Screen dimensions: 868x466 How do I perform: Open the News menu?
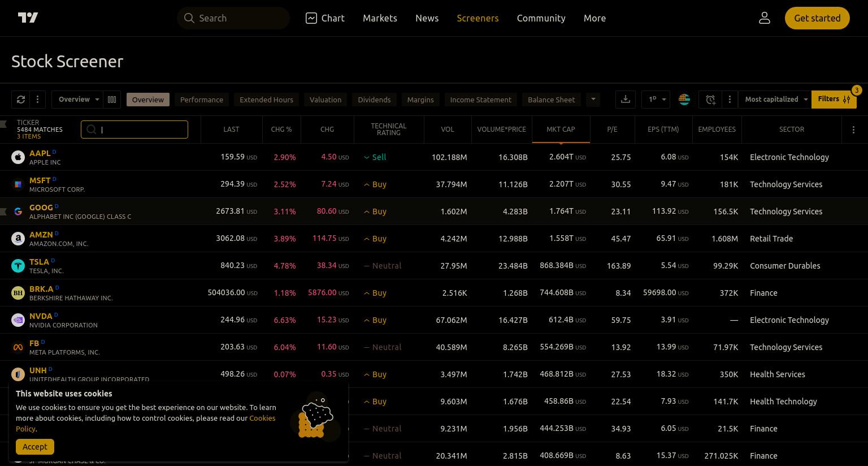pos(427,18)
